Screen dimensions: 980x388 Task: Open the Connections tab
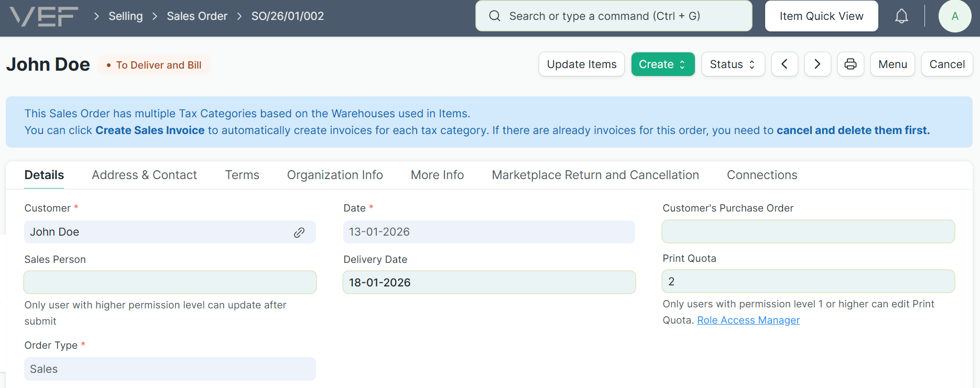[761, 175]
